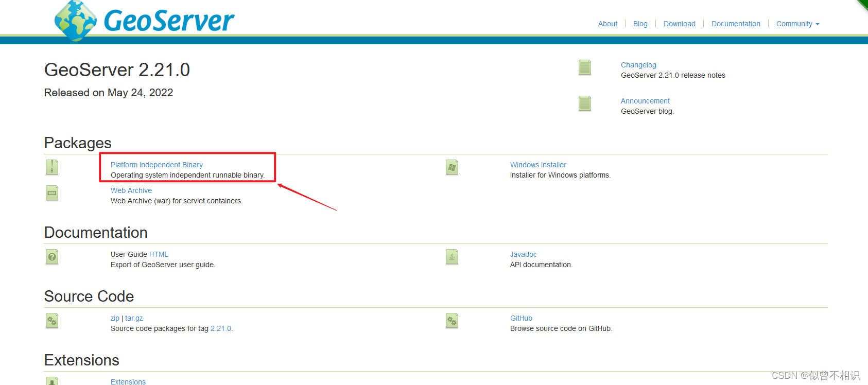The image size is (868, 385).
Task: Click the 'Documentation' section heading
Action: click(x=96, y=232)
